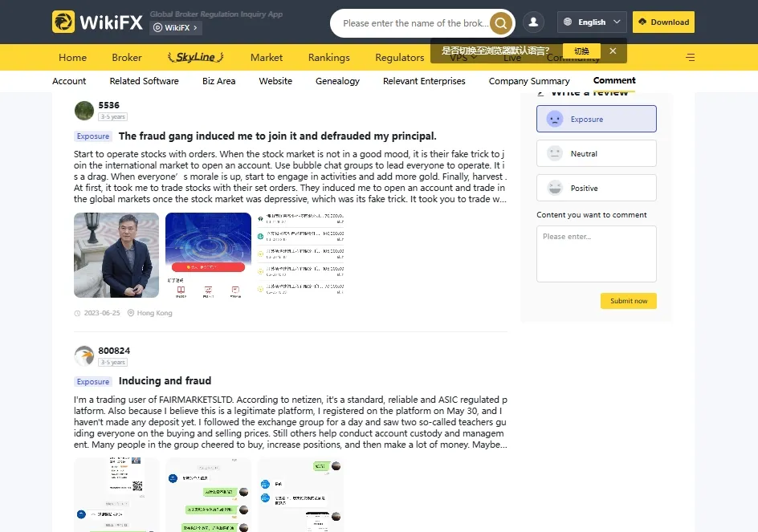Click the username 800824
Image resolution: width=758 pixels, height=532 pixels.
(114, 351)
